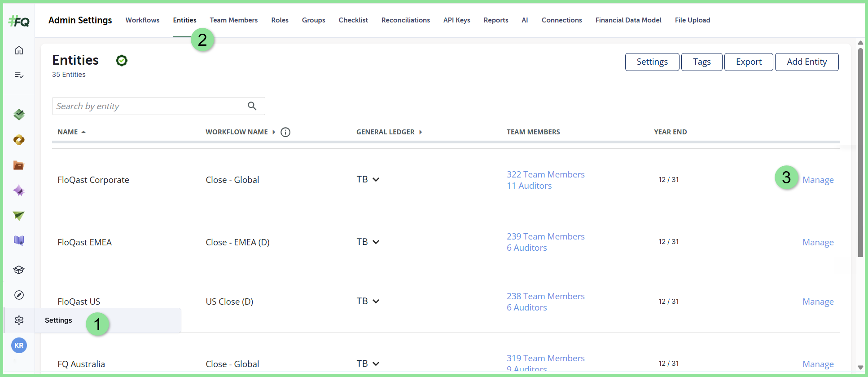The width and height of the screenshot is (868, 377).
Task: Click the Settings tooltip label in sidebar
Action: click(58, 320)
